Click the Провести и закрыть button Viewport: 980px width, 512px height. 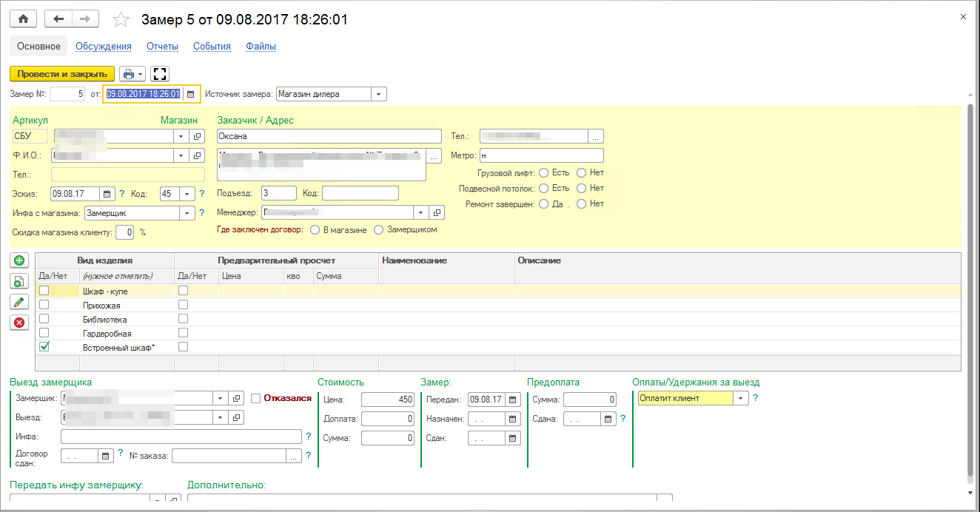click(x=62, y=74)
